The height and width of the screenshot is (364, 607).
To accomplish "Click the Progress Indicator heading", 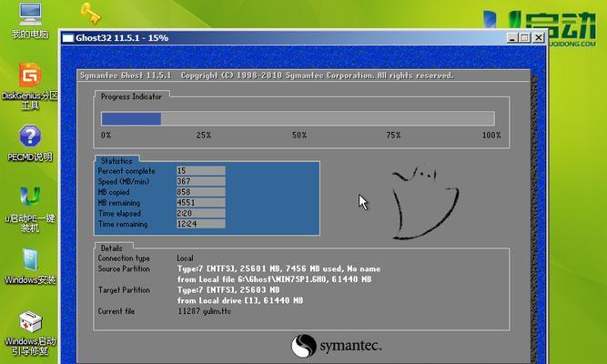I will (x=131, y=96).
